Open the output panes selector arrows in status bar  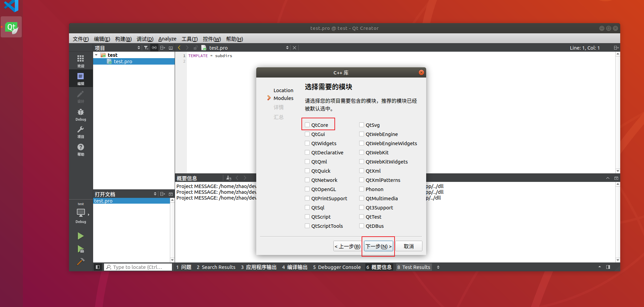tap(438, 267)
